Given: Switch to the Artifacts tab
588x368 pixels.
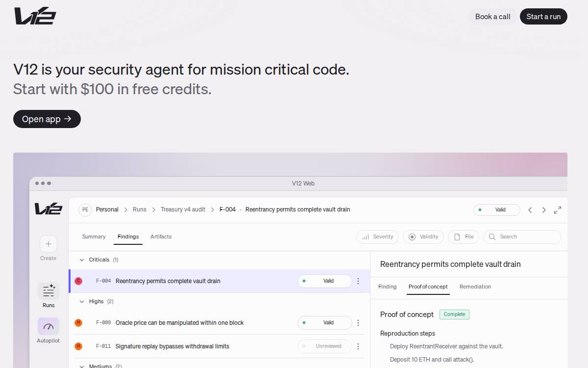Looking at the screenshot, I should (x=161, y=237).
